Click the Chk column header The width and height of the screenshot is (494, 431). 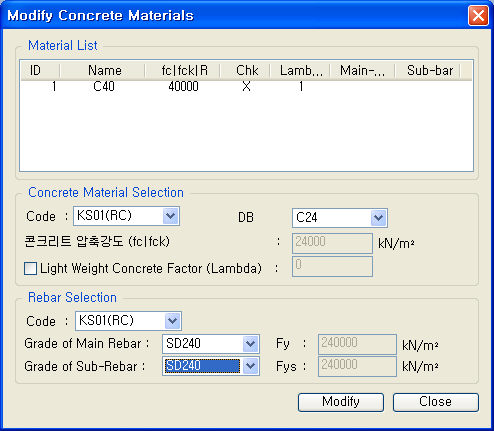[245, 71]
